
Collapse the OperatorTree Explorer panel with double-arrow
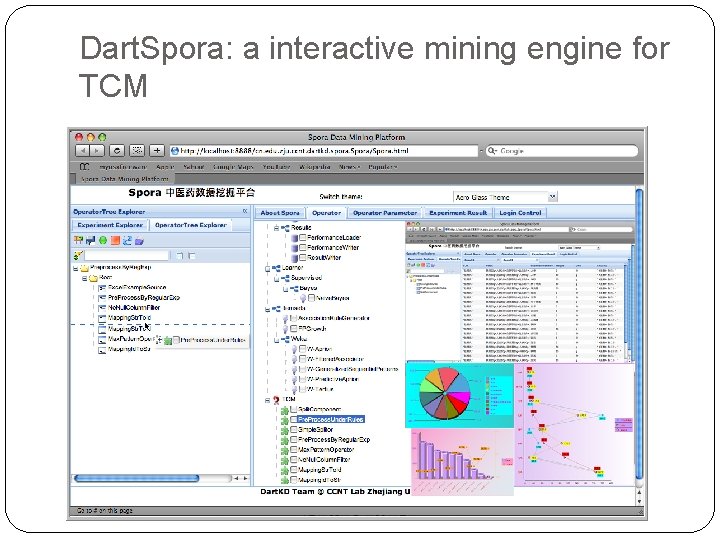click(x=245, y=211)
